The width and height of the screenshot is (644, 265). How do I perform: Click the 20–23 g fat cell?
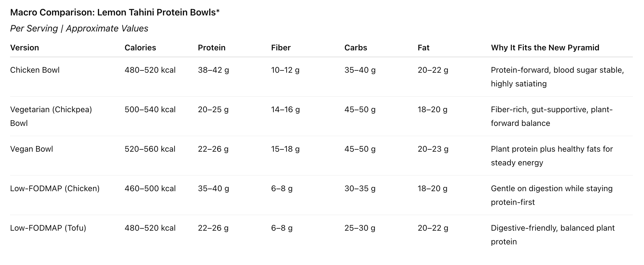(433, 149)
